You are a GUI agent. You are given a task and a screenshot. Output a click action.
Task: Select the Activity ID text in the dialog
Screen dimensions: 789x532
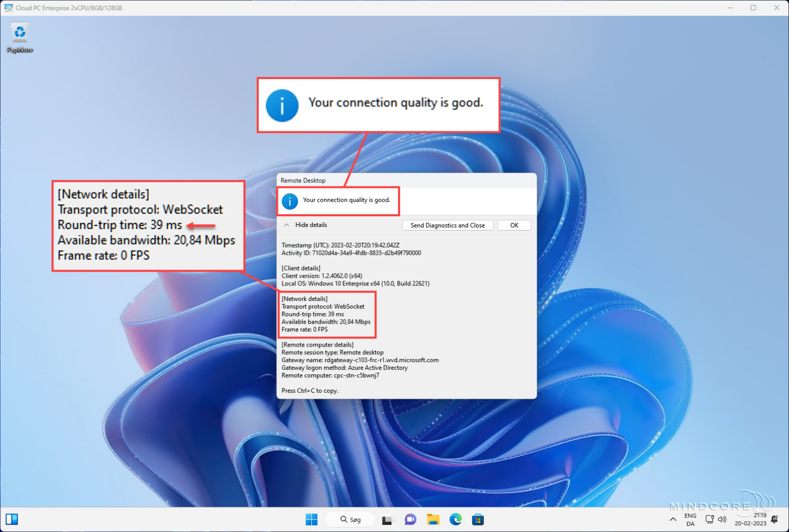351,253
